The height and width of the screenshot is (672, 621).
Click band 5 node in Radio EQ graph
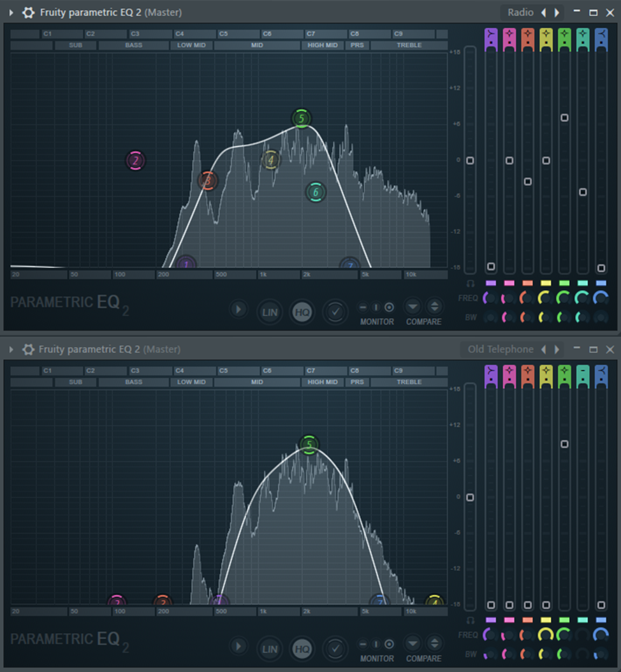[302, 119]
